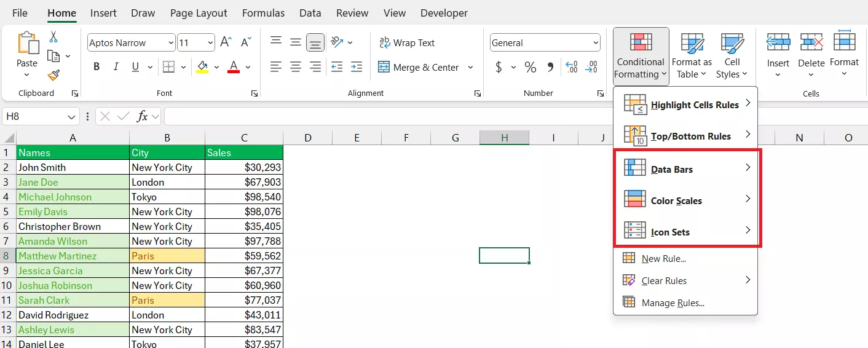Click the Format Painter brush icon

point(53,76)
